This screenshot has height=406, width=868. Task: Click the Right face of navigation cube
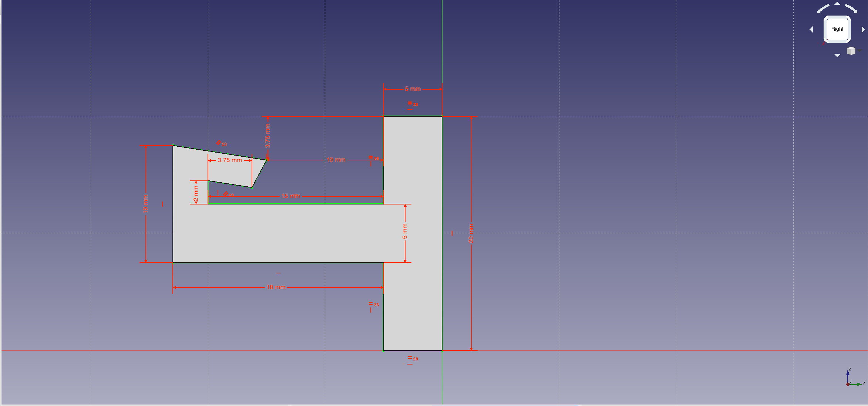point(837,29)
